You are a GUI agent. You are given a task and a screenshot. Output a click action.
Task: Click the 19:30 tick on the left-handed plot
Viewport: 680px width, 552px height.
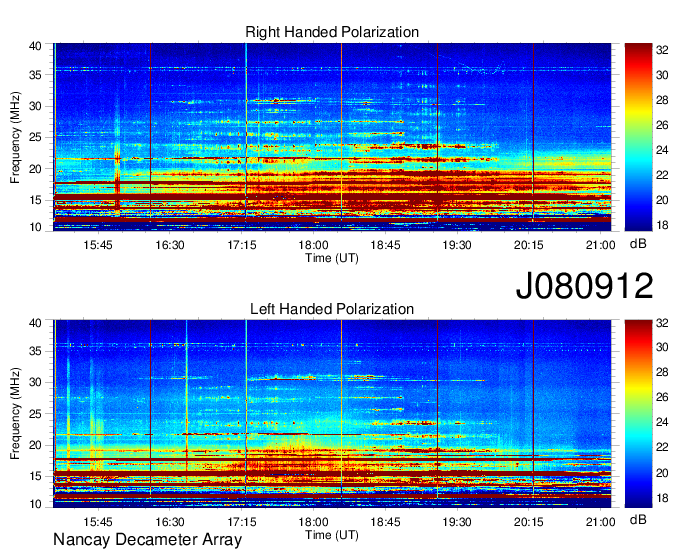coord(457,522)
